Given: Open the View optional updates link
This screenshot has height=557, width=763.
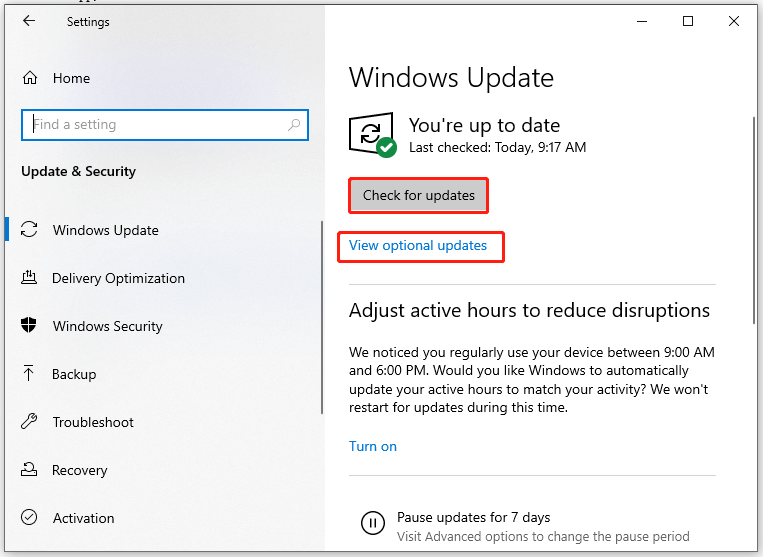Looking at the screenshot, I should coord(418,246).
